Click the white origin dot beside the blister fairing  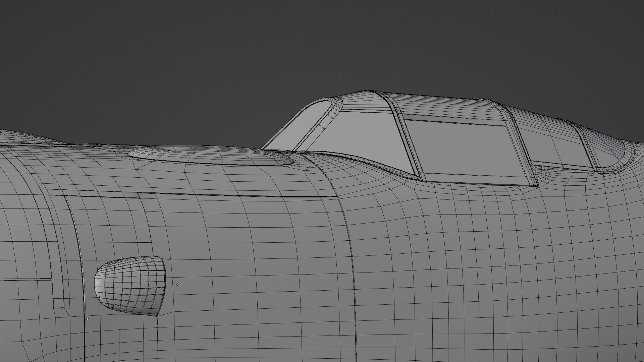[x=177, y=285]
